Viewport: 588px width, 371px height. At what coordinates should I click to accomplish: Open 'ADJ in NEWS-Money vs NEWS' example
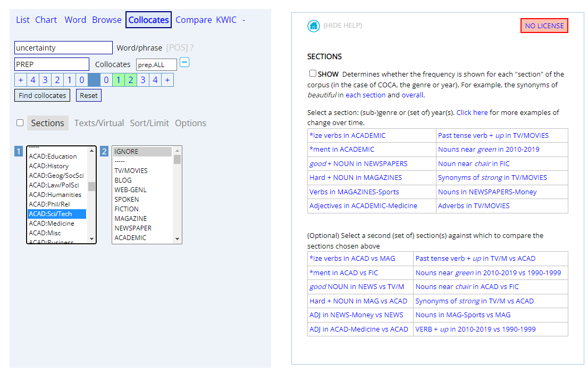(x=356, y=315)
